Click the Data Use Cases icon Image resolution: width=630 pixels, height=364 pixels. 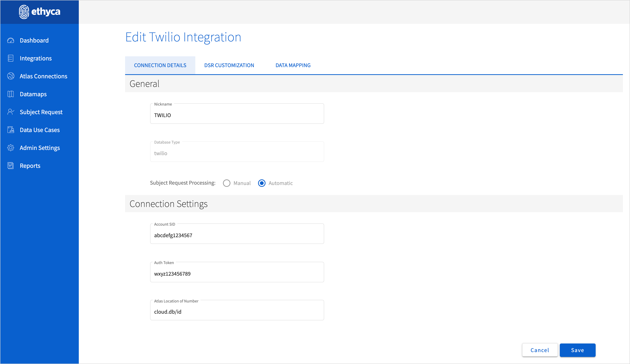click(x=10, y=130)
